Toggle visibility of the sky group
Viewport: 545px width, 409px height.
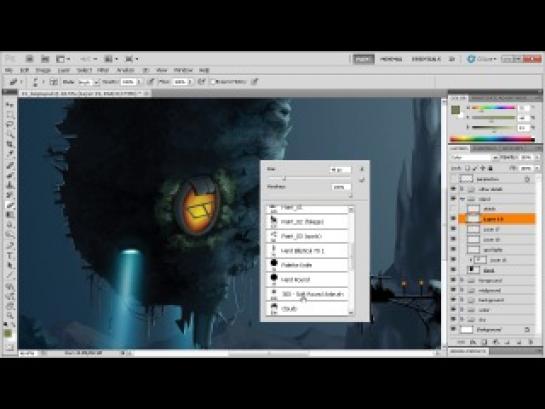pos(453,319)
